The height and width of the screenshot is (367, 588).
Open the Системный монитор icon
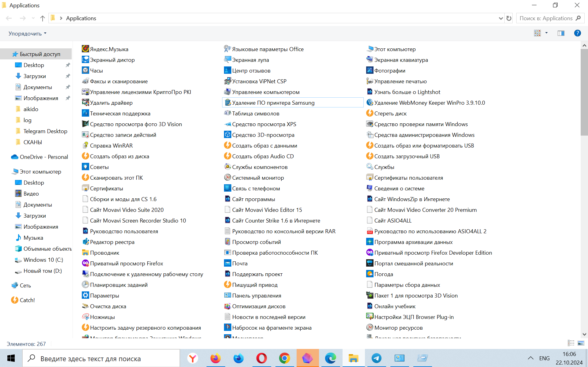228,177
